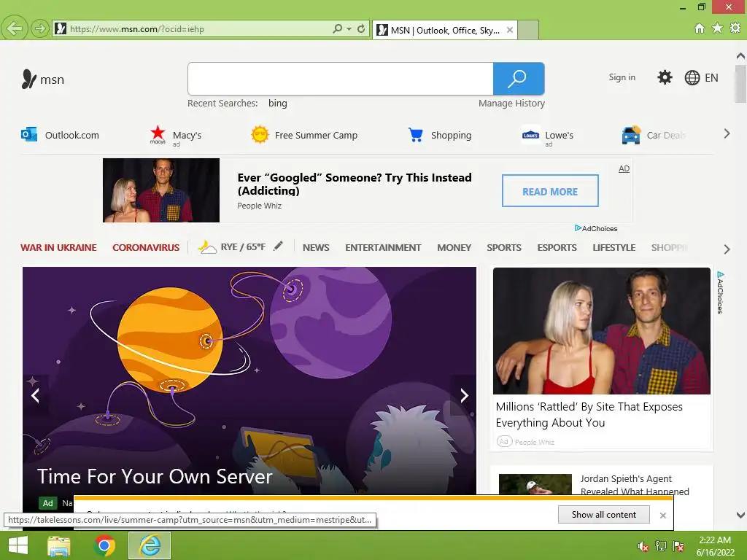This screenshot has width=747, height=560.
Task: Open the Car Deals shortcut icon
Action: click(631, 135)
